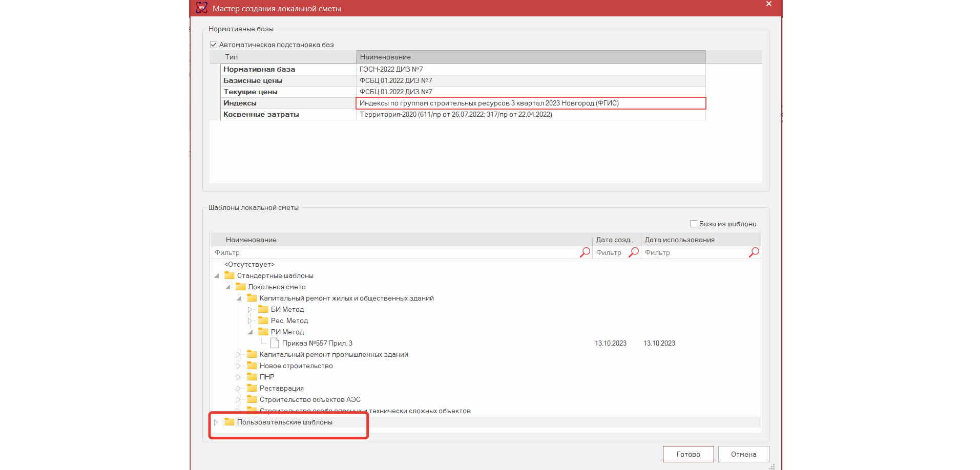Click the magnifier icon in Дата созд. filter
980x470 pixels.
click(x=634, y=252)
